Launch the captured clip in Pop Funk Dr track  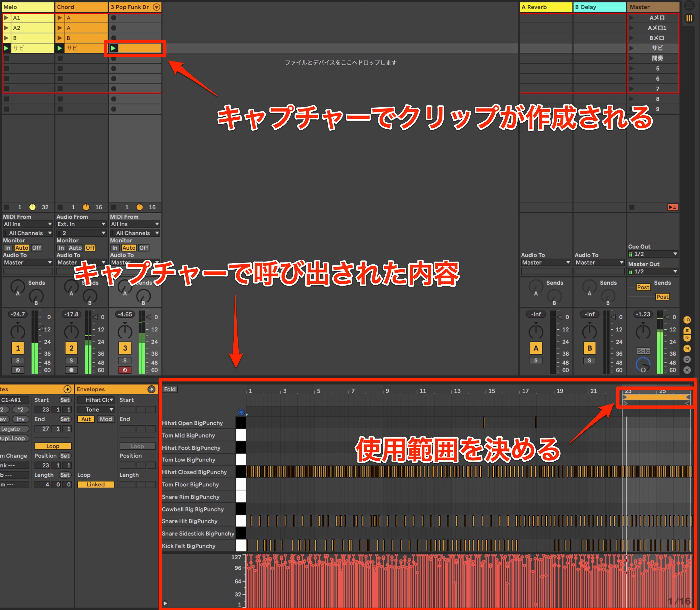point(113,48)
